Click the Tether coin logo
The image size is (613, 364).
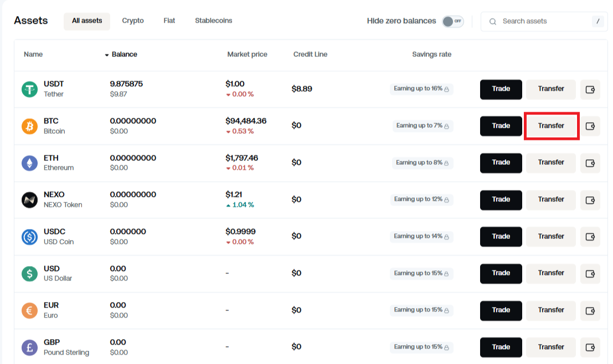click(29, 89)
